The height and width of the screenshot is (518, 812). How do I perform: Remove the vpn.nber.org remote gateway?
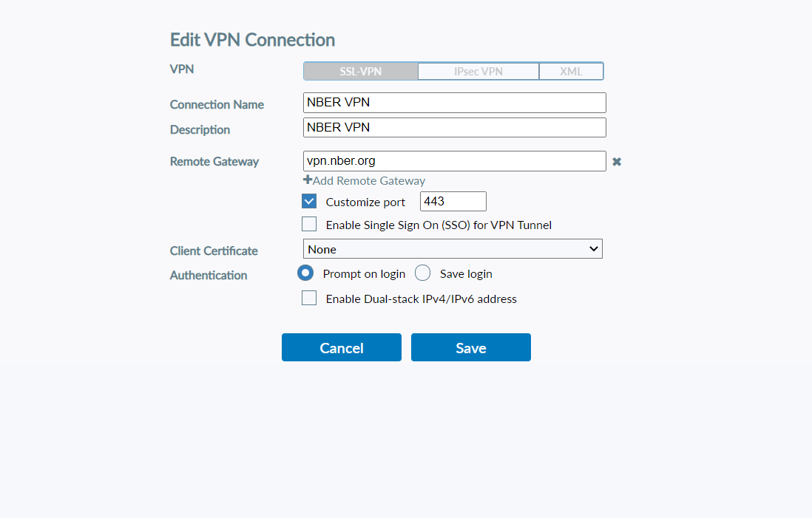(616, 161)
